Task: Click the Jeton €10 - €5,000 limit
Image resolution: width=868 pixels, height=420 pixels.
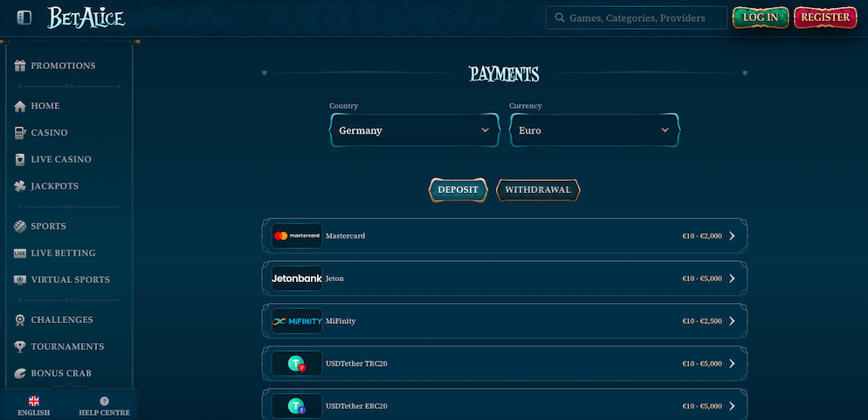Action: tap(702, 279)
